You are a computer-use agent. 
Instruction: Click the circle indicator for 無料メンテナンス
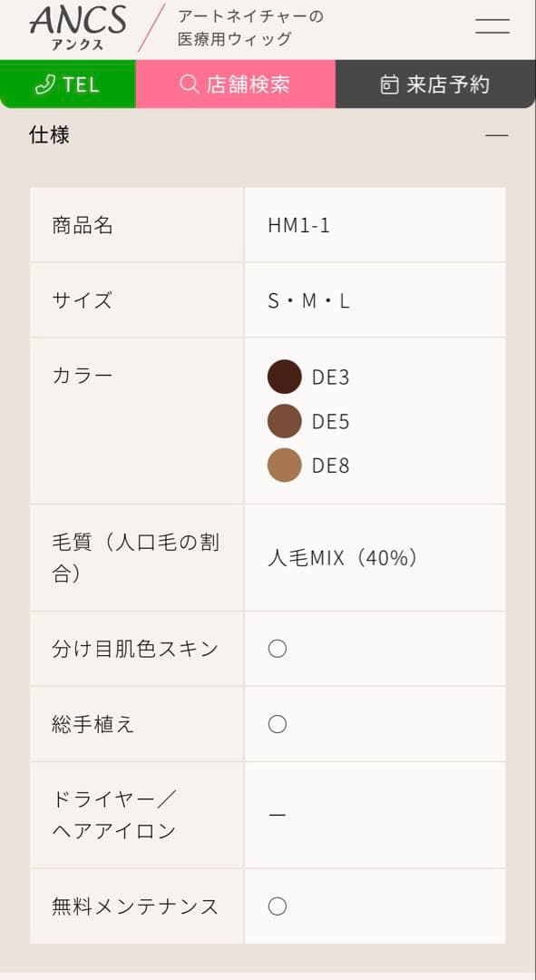coord(277,906)
